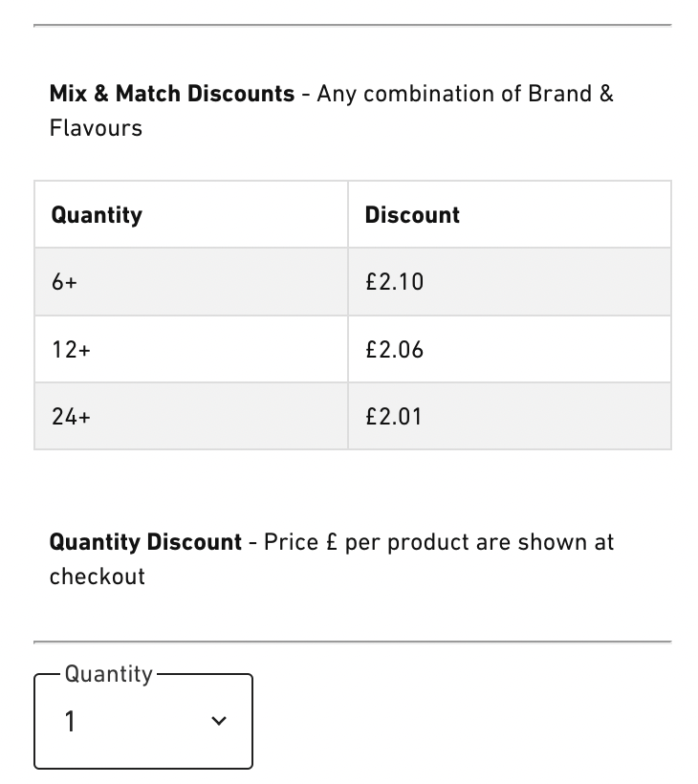Click the bold Quantity Discount heading
Image resolution: width=698 pixels, height=784 pixels.
145,542
